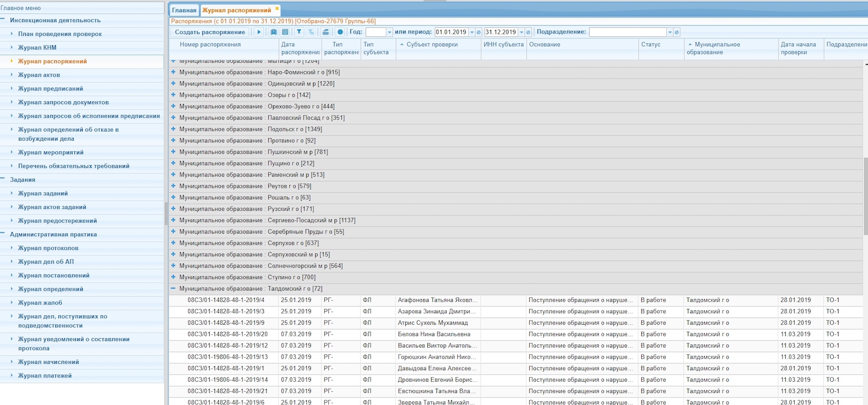Click the open book toolbar icon

pos(274,32)
